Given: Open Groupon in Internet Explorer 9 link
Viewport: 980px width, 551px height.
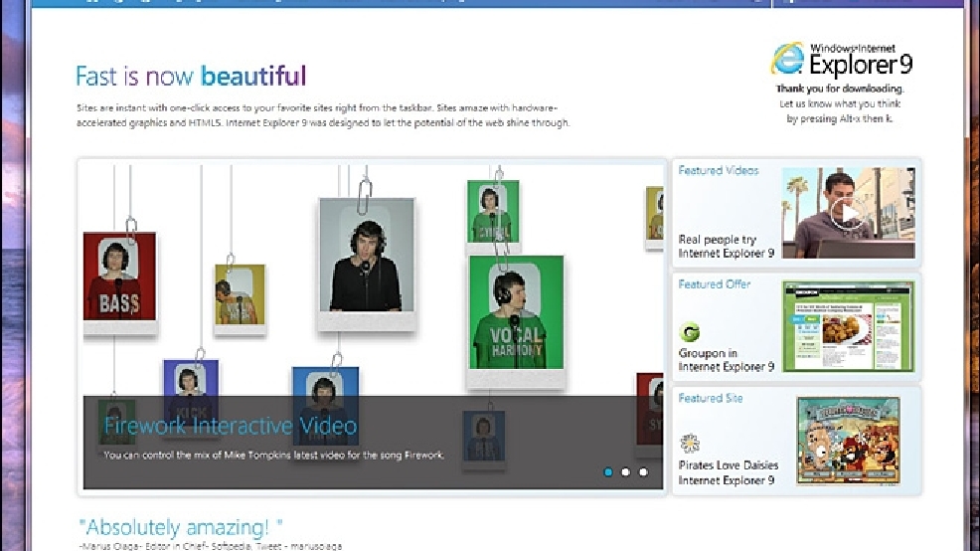Looking at the screenshot, I should (727, 360).
